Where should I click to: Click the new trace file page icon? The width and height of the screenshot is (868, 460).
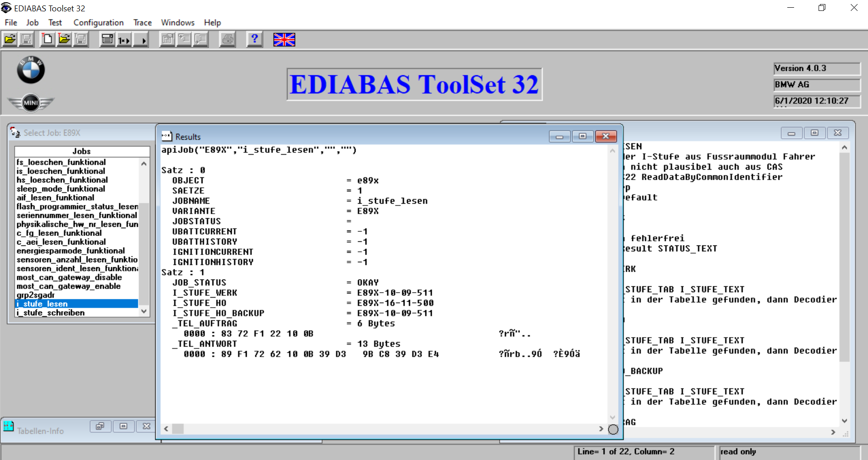(x=47, y=39)
